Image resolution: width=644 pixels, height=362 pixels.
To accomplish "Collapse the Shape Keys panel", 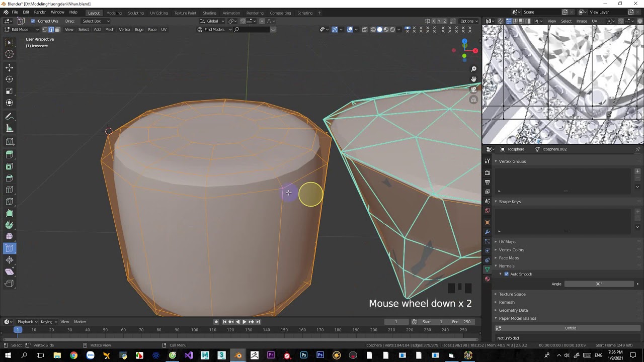I will click(x=510, y=202).
